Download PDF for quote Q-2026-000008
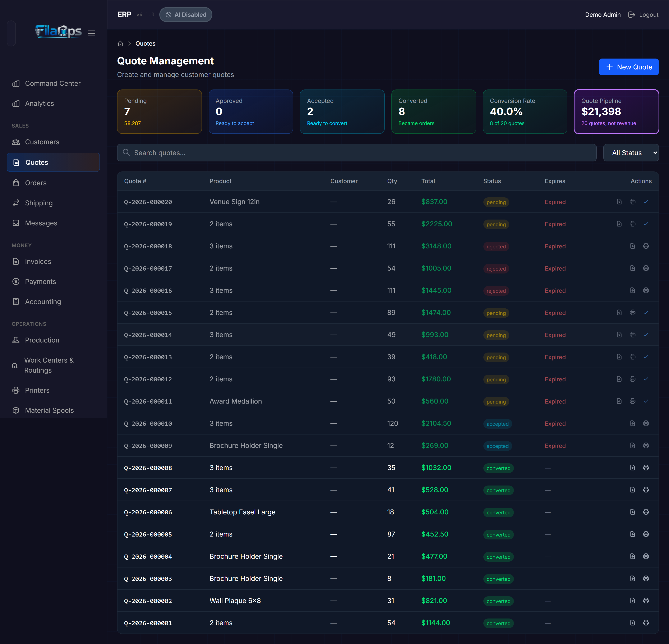 [632, 468]
